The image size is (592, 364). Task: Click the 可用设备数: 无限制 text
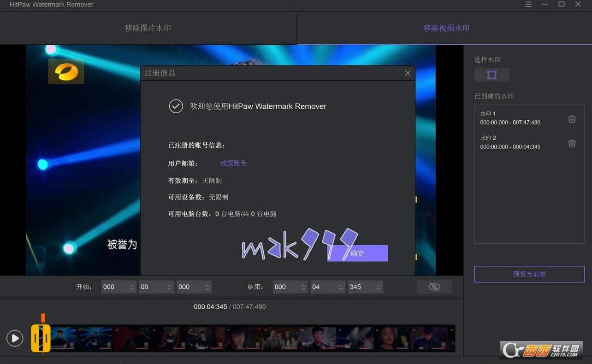click(198, 197)
